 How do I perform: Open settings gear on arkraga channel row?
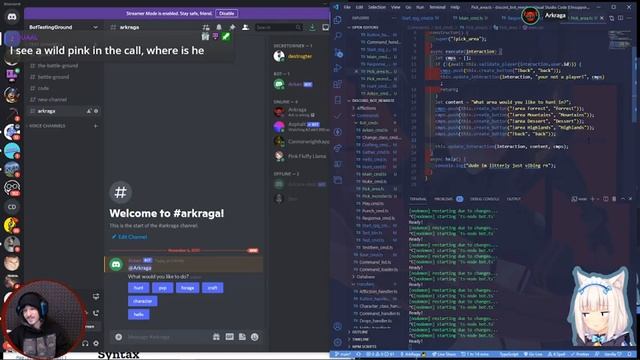click(96, 111)
